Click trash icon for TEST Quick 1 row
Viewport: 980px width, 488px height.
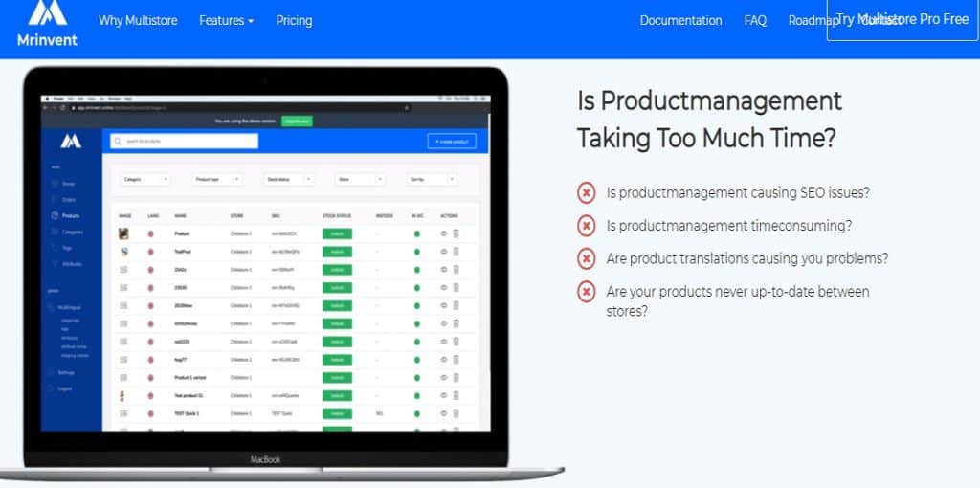456,413
